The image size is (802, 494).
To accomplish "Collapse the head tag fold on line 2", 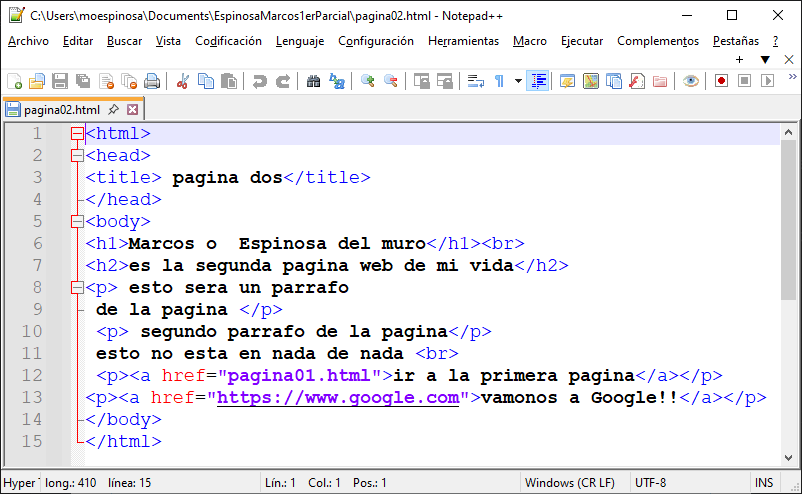I will (x=77, y=155).
